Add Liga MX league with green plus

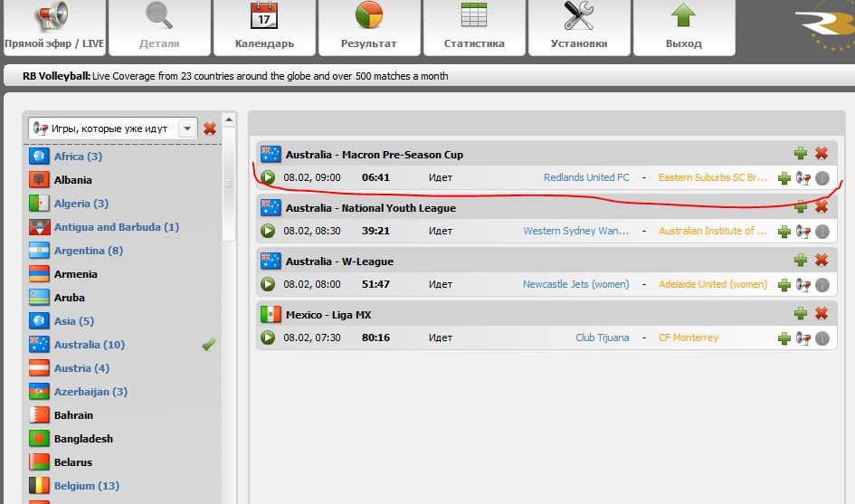tap(801, 313)
